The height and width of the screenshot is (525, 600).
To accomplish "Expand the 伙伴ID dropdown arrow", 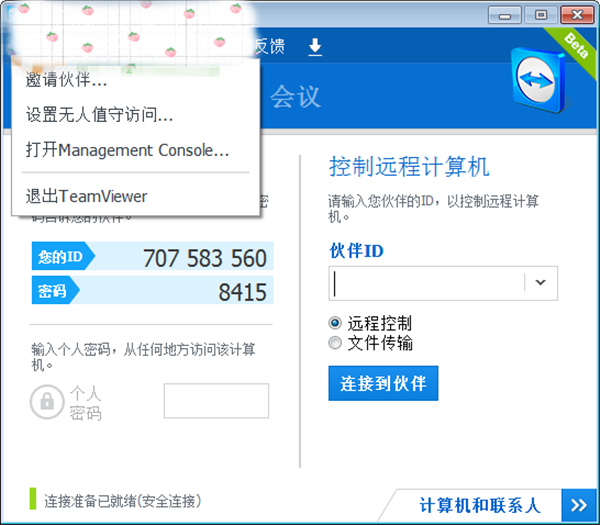I will coord(540,282).
